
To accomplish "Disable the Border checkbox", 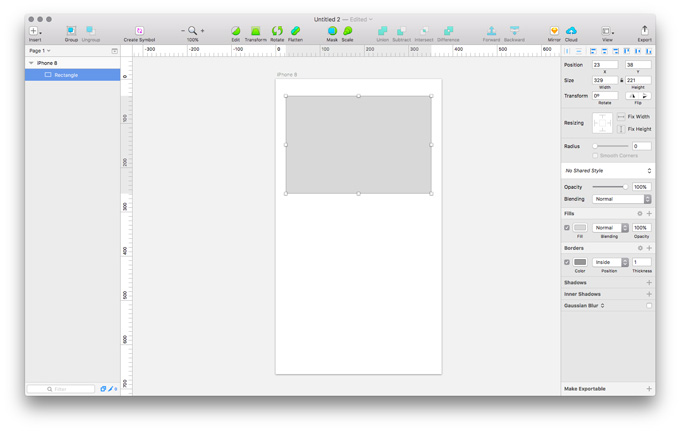I will coord(567,262).
